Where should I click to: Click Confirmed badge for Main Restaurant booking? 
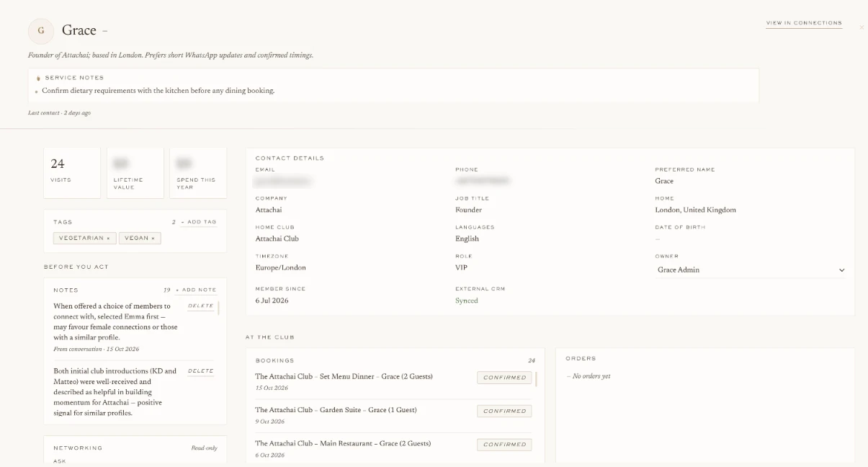(504, 445)
